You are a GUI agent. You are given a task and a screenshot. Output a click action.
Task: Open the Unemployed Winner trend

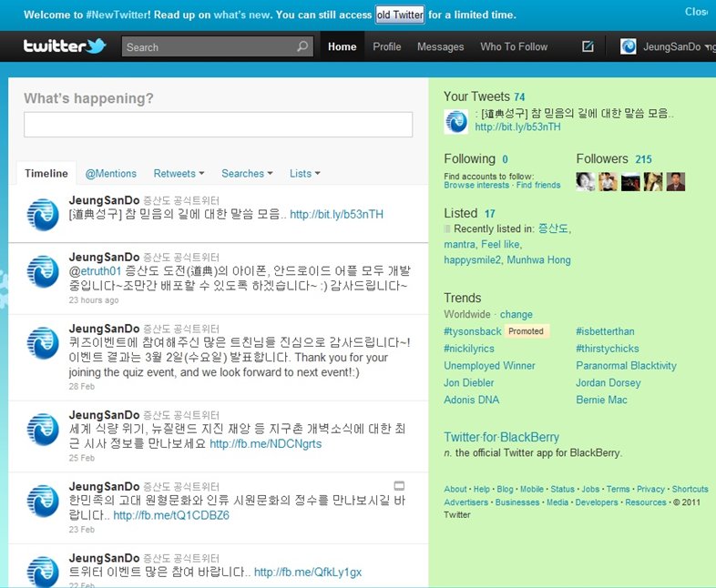pos(489,366)
